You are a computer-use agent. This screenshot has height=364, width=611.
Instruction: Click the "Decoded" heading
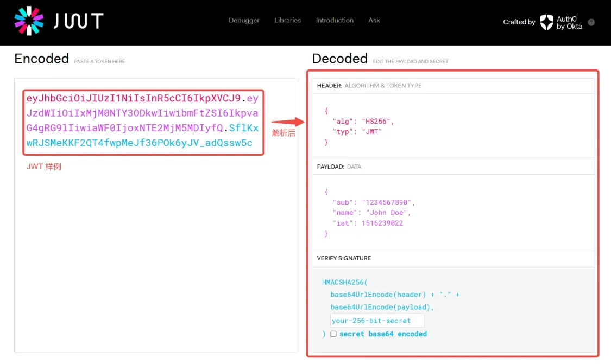pyautogui.click(x=340, y=59)
